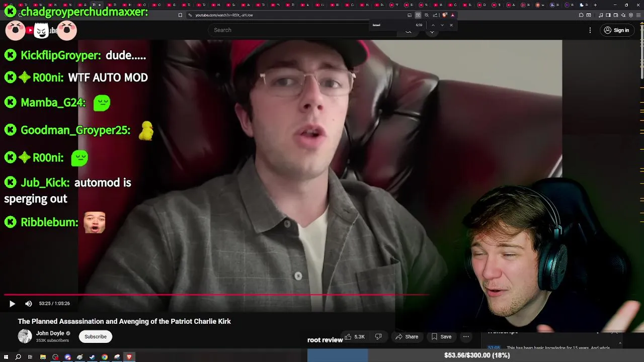Go to next find-in-page match
Image resolution: width=644 pixels, height=362 pixels.
tap(442, 25)
